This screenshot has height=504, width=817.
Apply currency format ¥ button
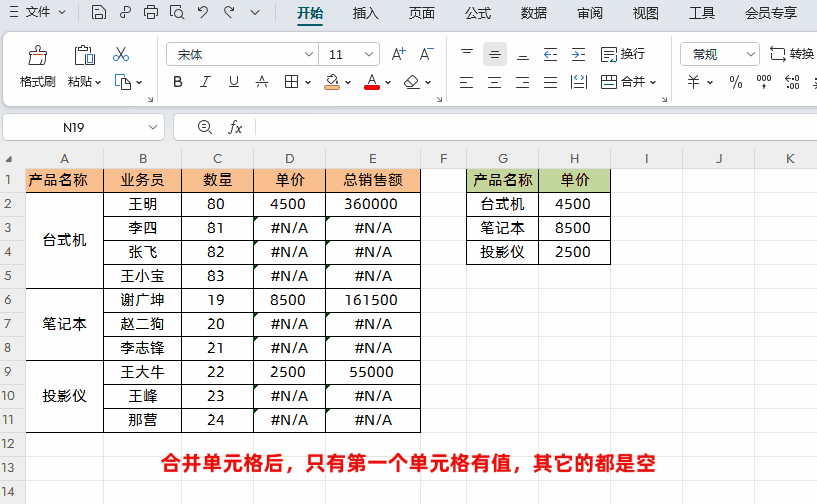pyautogui.click(x=694, y=82)
